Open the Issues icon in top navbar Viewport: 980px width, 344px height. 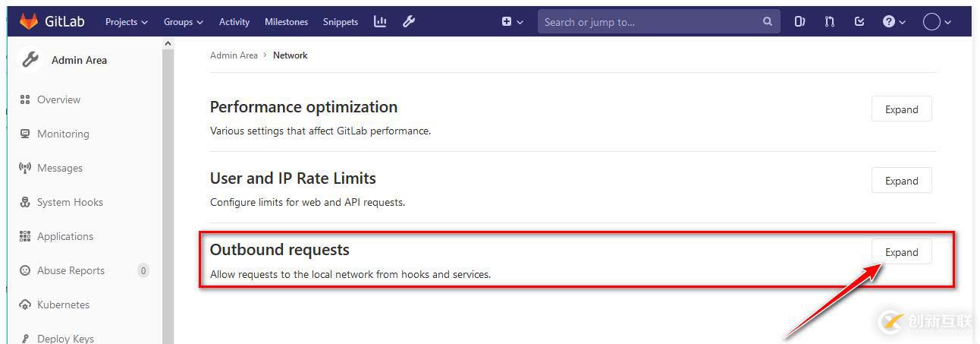[799, 21]
